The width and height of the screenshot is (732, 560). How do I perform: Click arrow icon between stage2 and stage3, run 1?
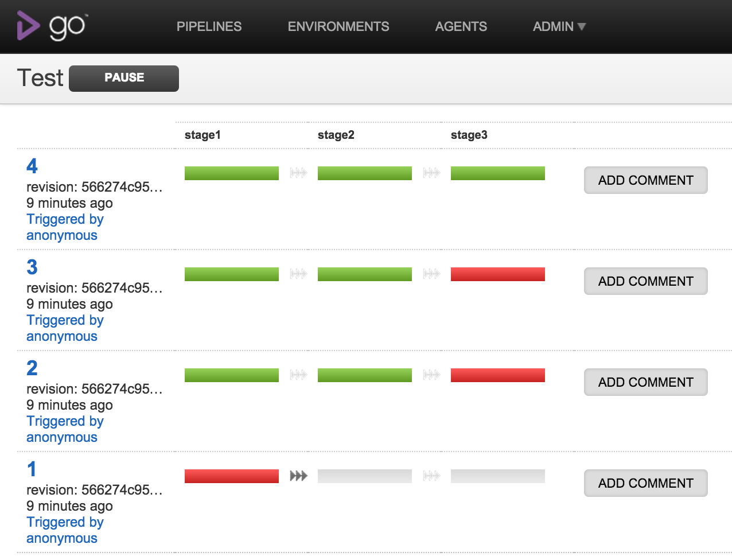click(x=431, y=476)
